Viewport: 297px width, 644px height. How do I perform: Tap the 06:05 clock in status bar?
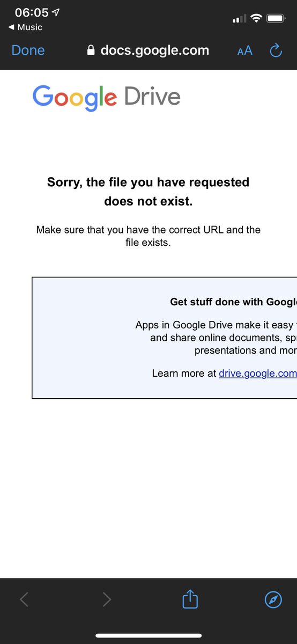(32, 12)
